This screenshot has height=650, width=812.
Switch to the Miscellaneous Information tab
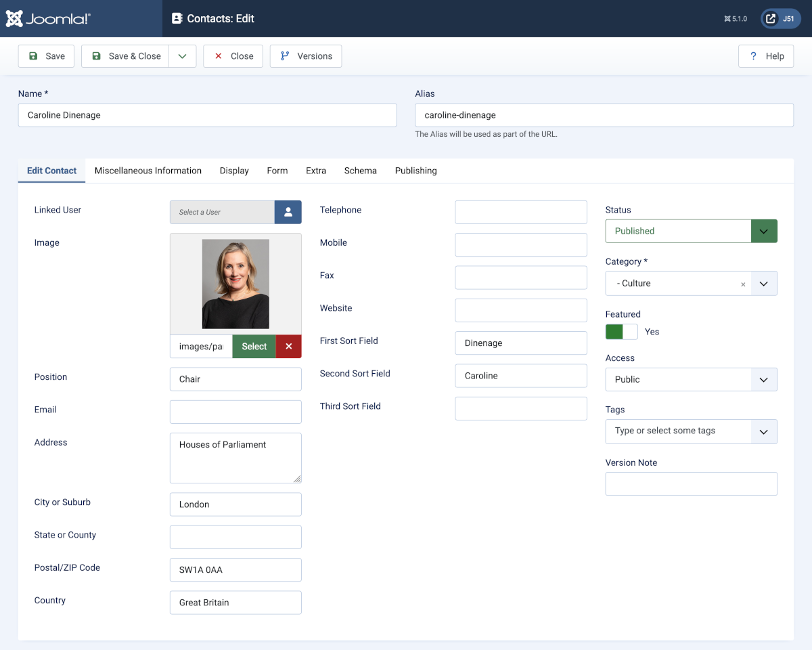148,171
